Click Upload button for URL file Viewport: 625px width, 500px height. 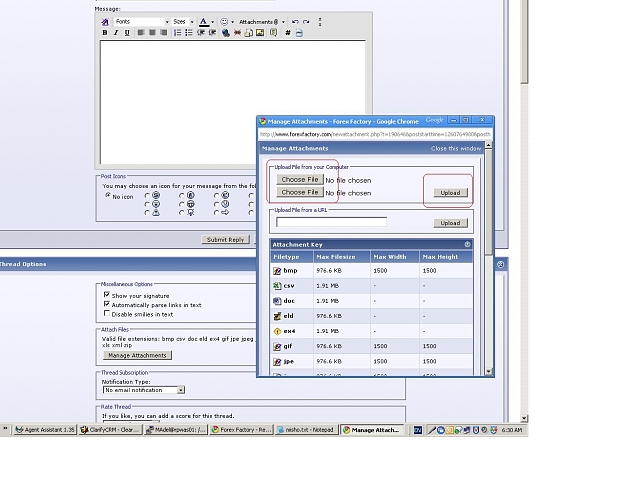450,223
